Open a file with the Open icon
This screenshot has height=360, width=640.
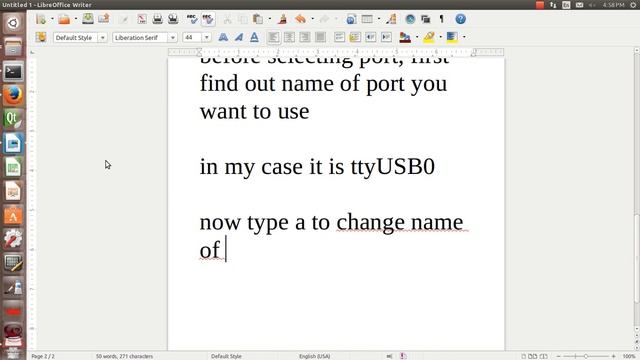64,19
